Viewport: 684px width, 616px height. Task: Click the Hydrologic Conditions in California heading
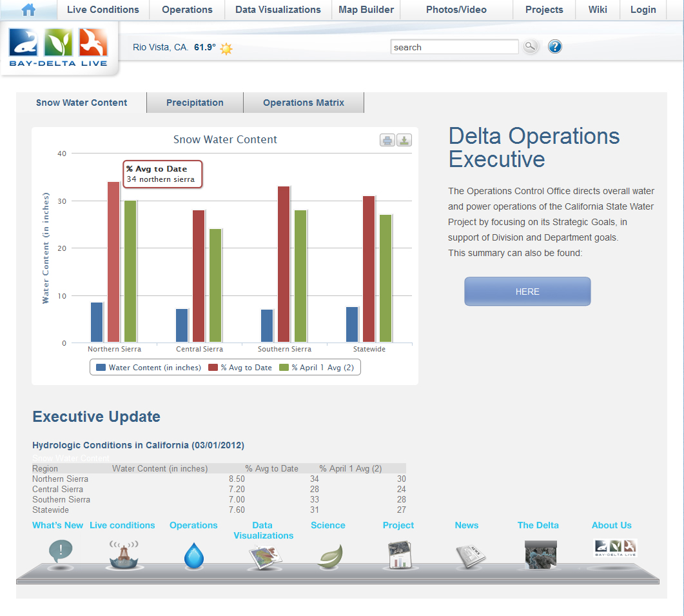139,445
